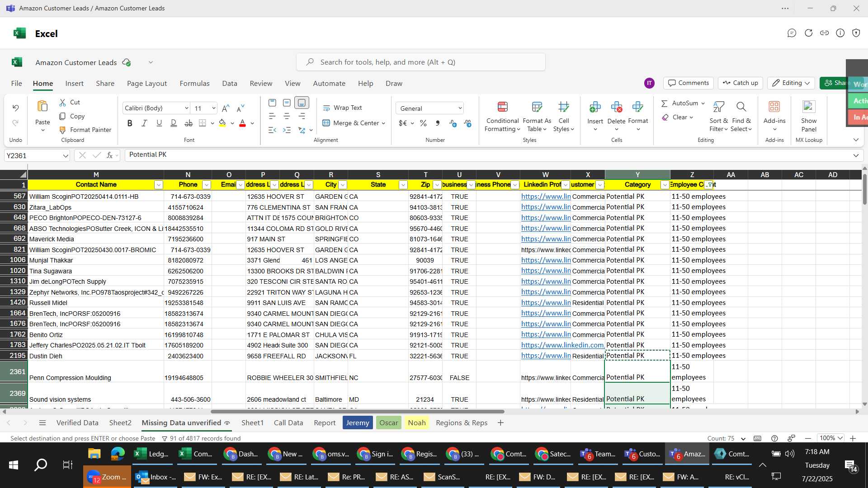This screenshot has width=868, height=488.
Task: Open the Page Layout ribbon tab
Action: (x=147, y=83)
